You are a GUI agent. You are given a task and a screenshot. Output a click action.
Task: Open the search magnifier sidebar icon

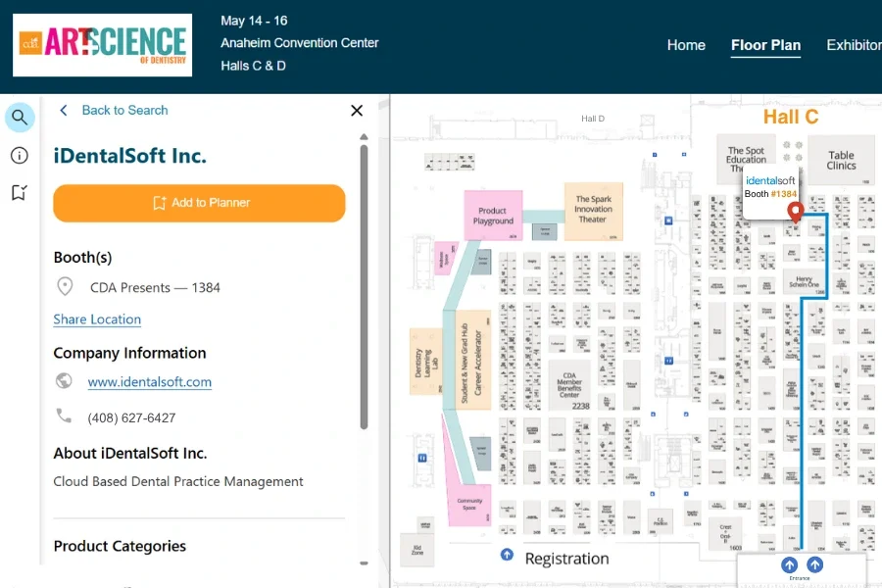[x=20, y=118]
